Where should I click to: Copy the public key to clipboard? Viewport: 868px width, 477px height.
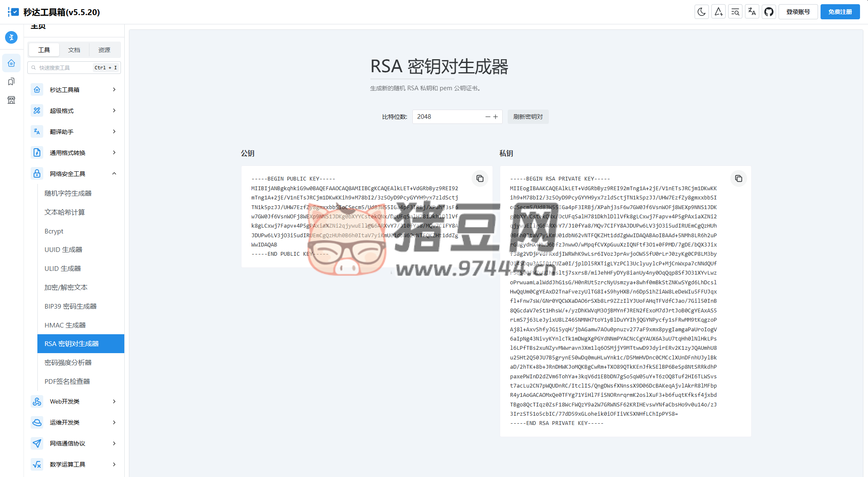pyautogui.click(x=480, y=178)
